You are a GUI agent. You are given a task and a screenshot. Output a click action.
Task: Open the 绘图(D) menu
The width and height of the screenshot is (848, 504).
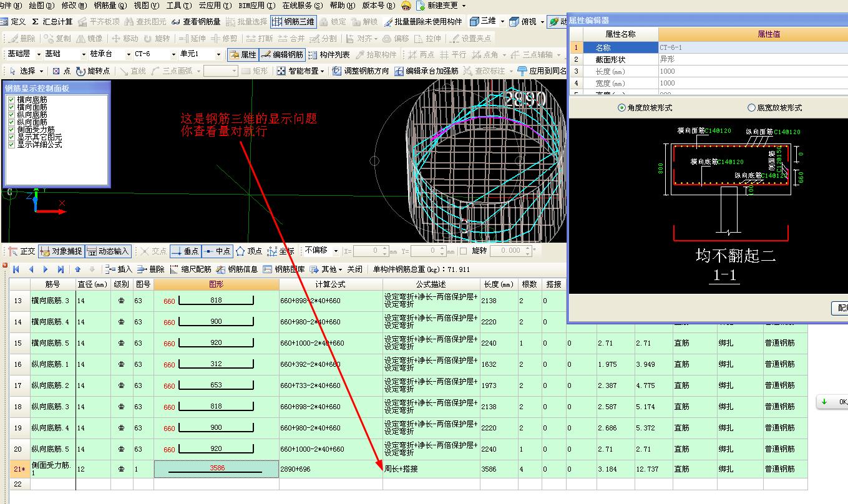(41, 6)
